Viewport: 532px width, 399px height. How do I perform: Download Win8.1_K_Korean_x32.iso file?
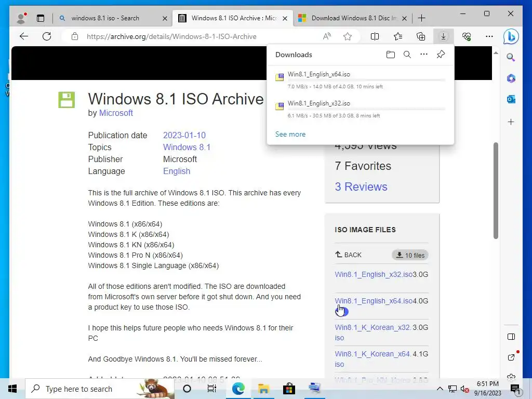(x=373, y=332)
